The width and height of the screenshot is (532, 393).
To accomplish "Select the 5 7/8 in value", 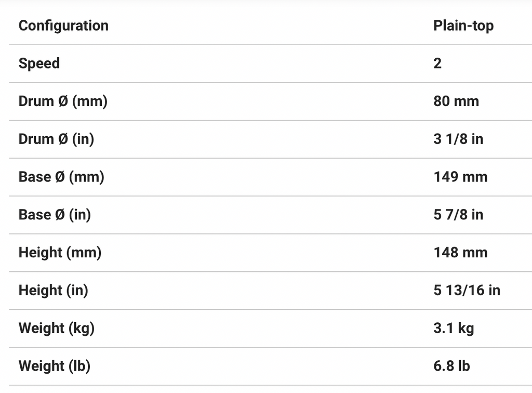I will 458,215.
